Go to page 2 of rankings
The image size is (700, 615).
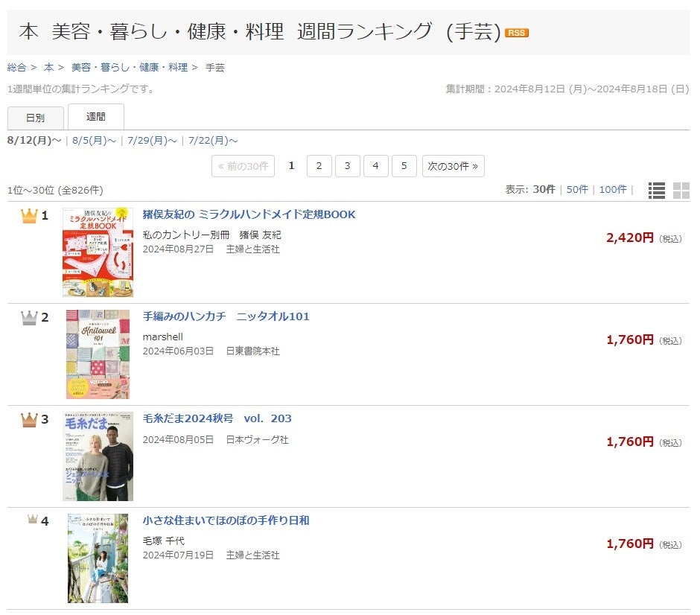[x=319, y=166]
